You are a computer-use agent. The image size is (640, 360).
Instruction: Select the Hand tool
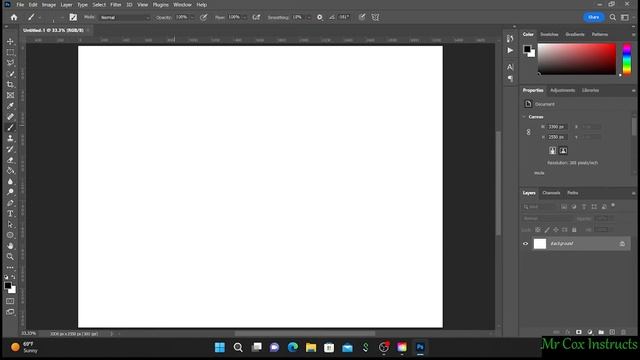(x=10, y=246)
